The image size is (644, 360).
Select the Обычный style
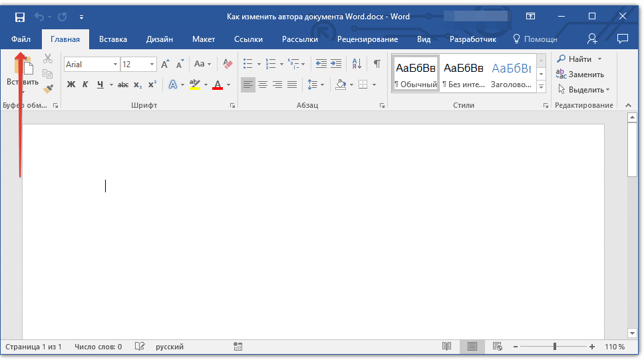tap(416, 74)
